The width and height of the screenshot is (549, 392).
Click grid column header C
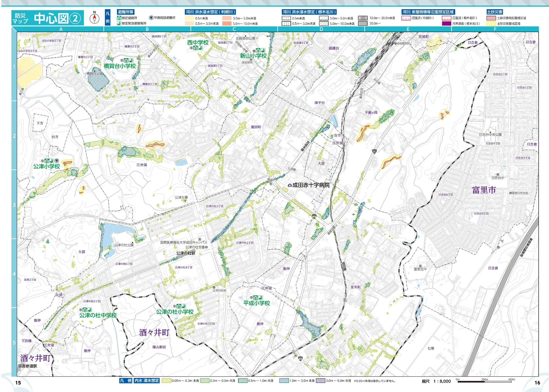[234, 29]
